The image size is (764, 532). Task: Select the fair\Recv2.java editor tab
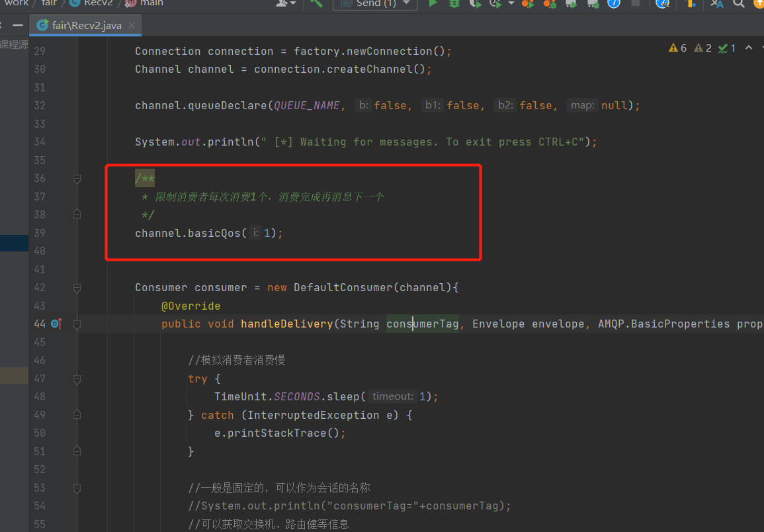pos(86,25)
